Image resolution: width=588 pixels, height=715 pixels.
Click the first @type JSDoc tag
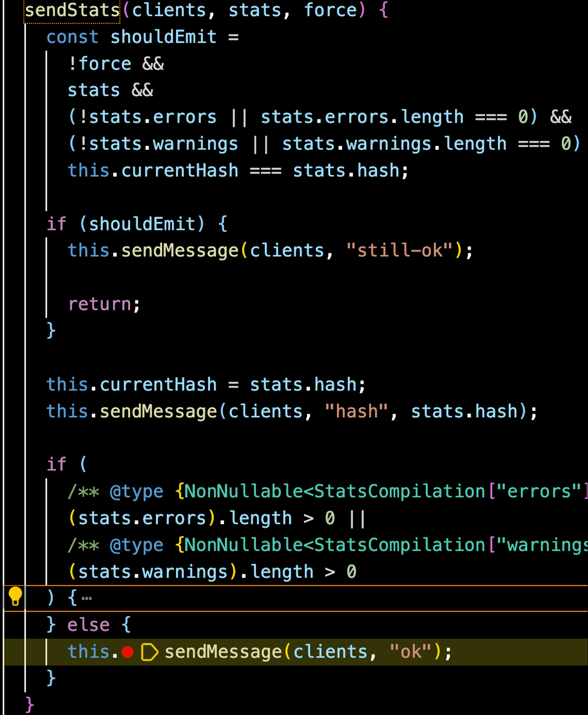point(136,492)
